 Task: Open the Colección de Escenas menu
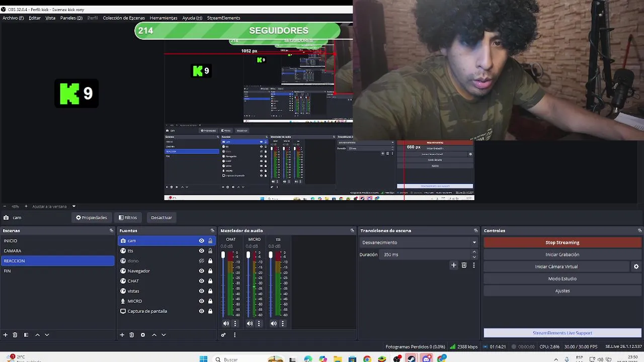(124, 18)
